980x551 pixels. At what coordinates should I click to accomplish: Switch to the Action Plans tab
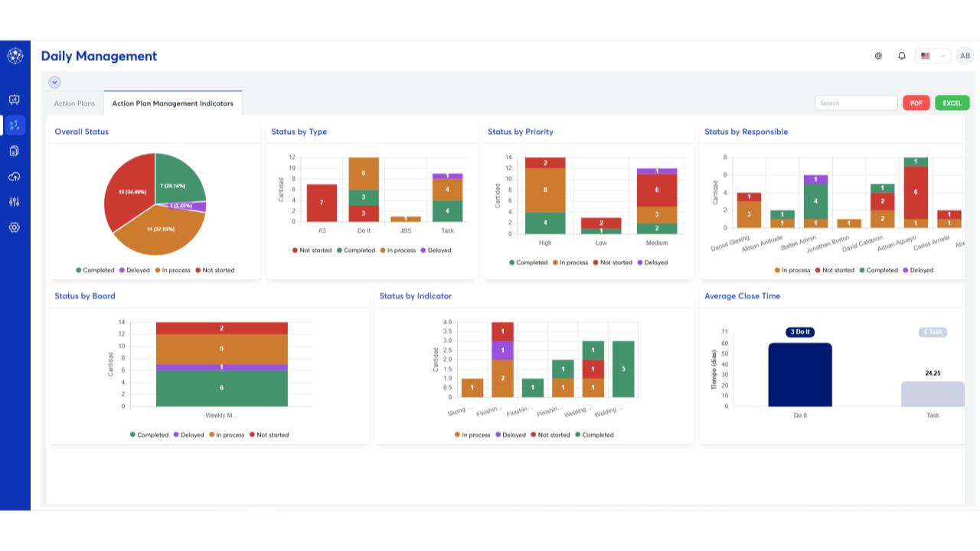pyautogui.click(x=74, y=103)
